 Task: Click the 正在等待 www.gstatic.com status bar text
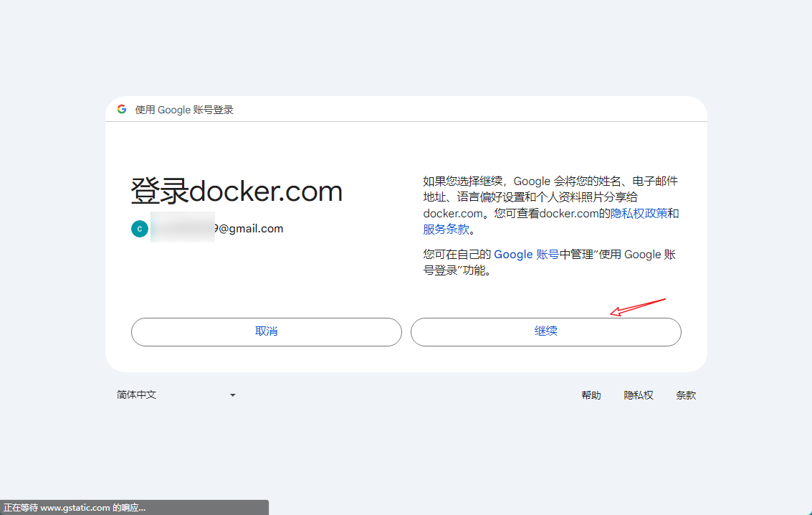(x=75, y=508)
